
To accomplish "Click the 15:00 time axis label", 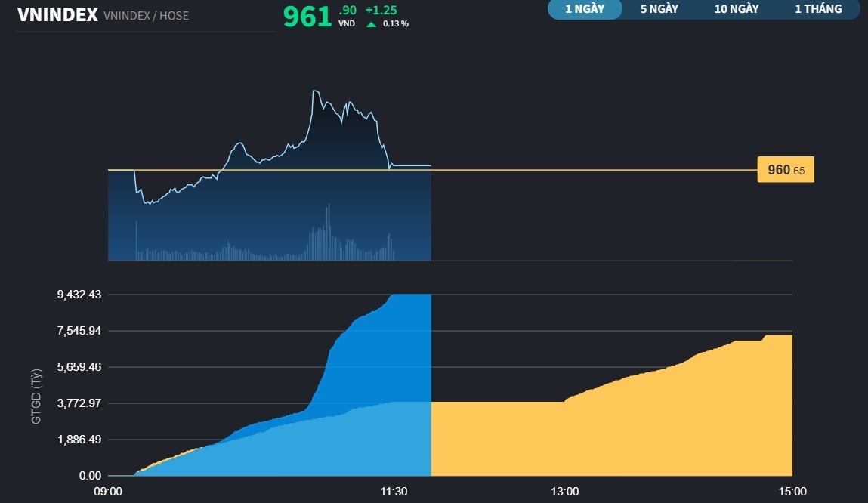I will (792, 492).
